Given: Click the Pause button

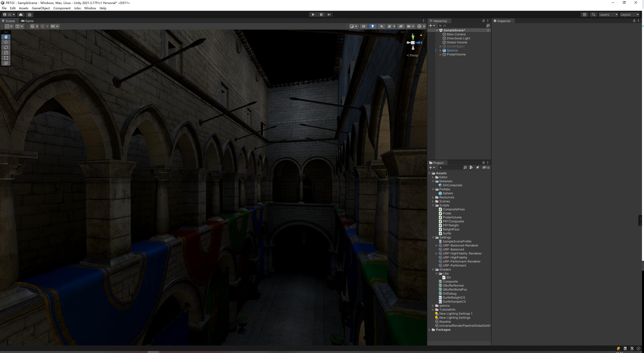Looking at the screenshot, I should (321, 15).
